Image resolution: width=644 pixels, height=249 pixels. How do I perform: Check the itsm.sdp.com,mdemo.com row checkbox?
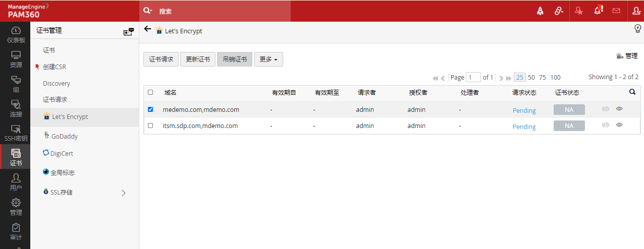pyautogui.click(x=150, y=126)
